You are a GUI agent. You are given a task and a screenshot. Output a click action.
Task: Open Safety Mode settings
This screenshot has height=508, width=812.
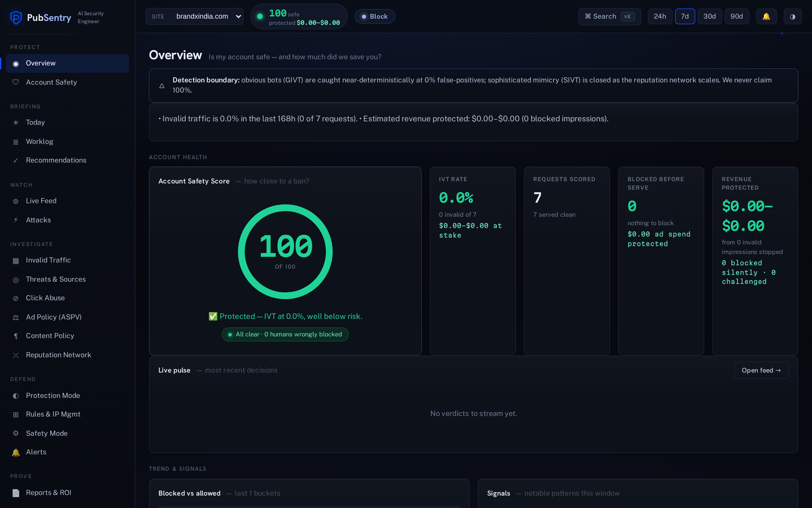(x=67, y=433)
